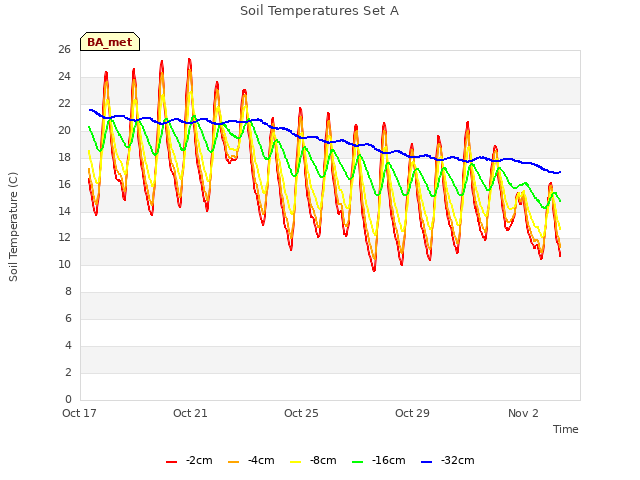Screen dimensions: 640x480
Task: Click the orange -4cm legend color marker
Action: pos(233,462)
